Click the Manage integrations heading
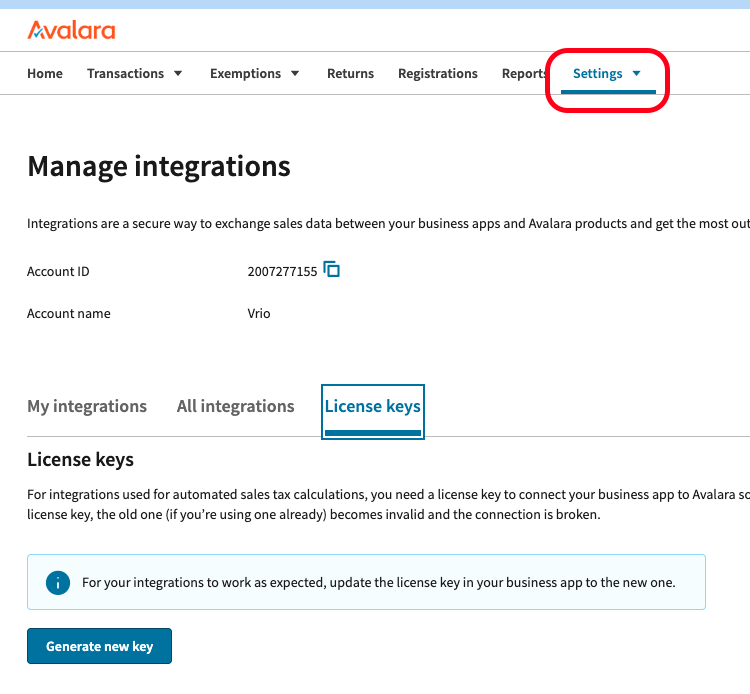 tap(159, 166)
